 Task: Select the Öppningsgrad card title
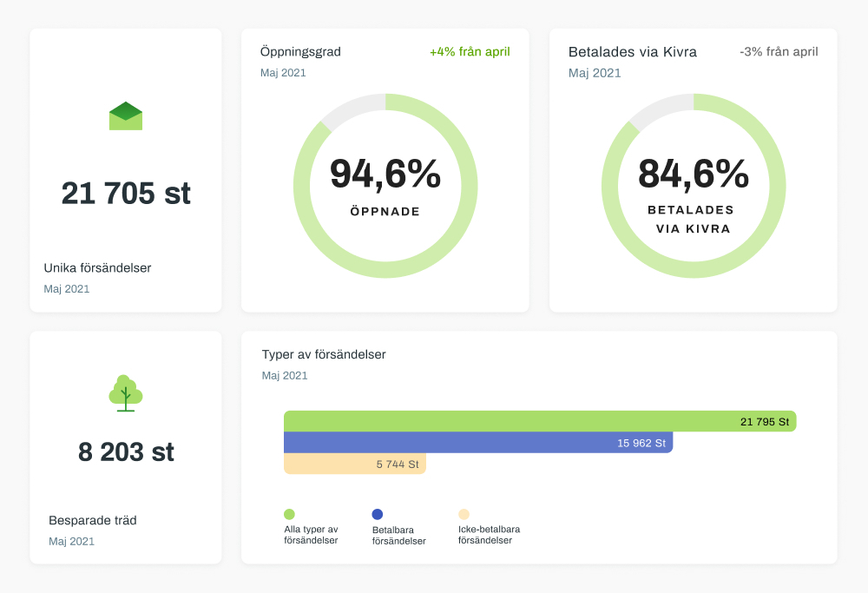299,51
